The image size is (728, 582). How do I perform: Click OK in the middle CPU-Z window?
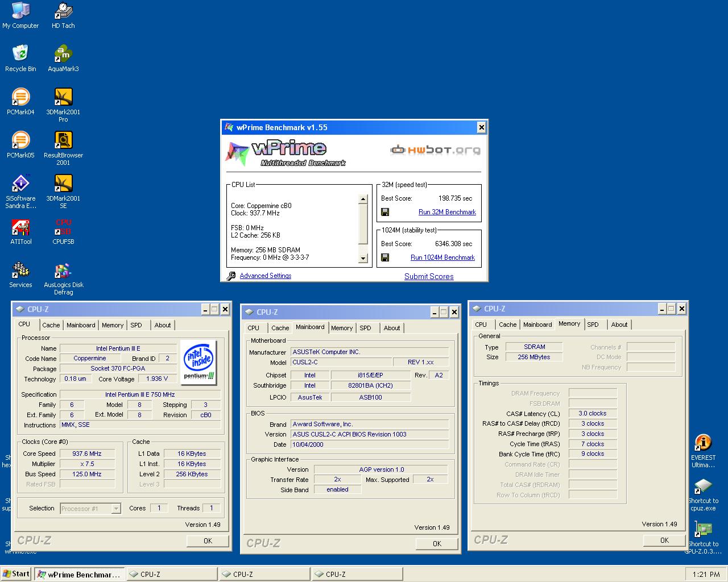[437, 544]
